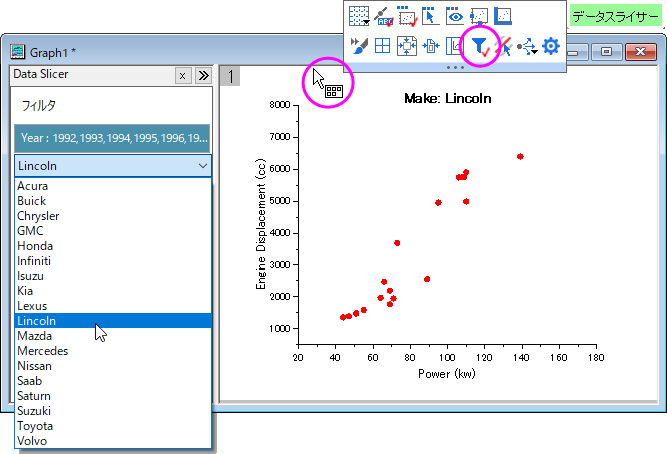Click the fit layers to page icon
667x454 pixels.
(x=407, y=46)
